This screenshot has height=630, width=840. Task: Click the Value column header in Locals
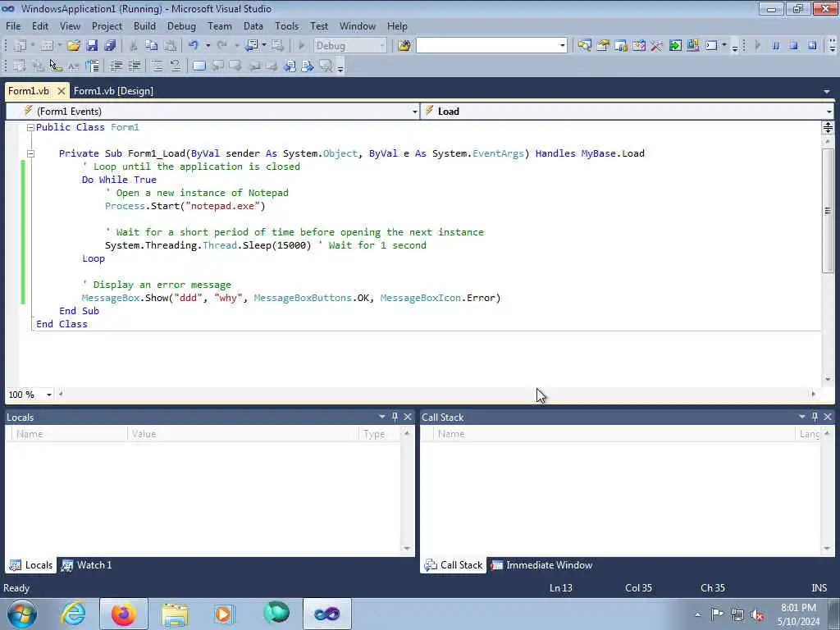[x=243, y=434]
